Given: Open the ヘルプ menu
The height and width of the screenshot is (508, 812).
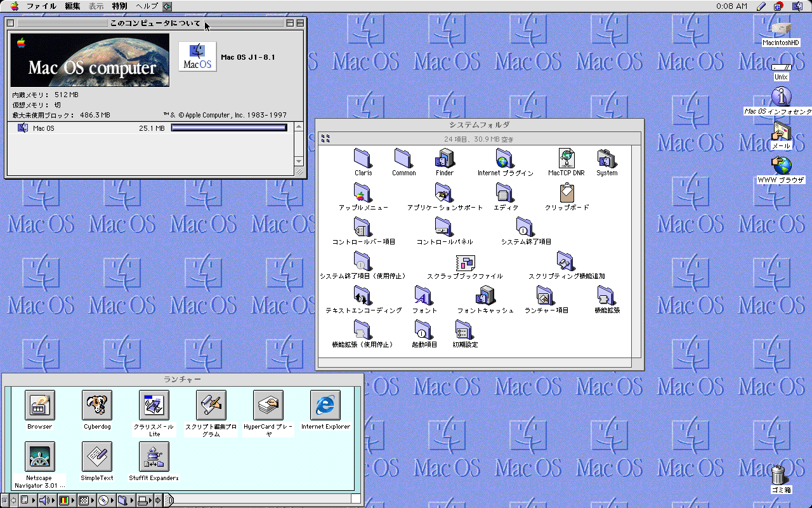Looking at the screenshot, I should pyautogui.click(x=148, y=6).
